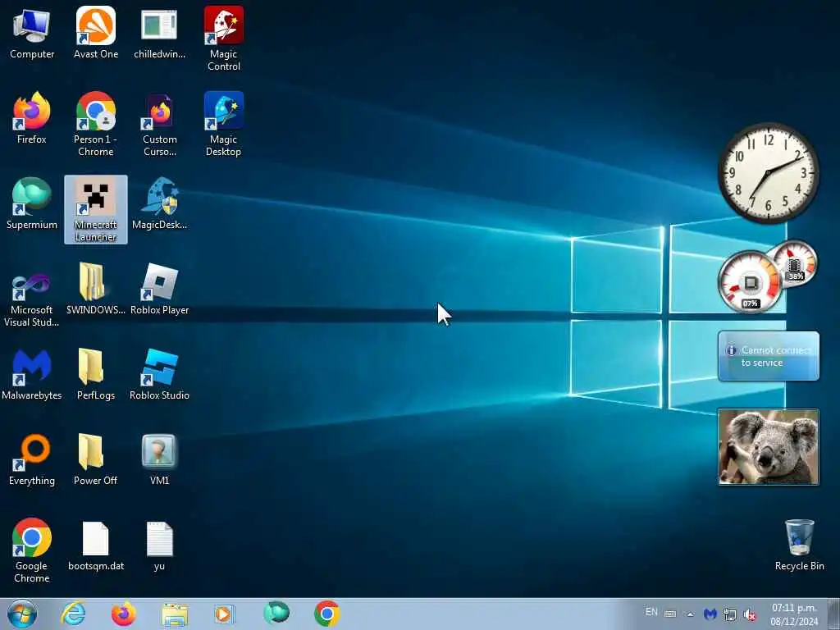Launch the Roblox Player shortcut
The width and height of the screenshot is (840, 630).
[160, 290]
